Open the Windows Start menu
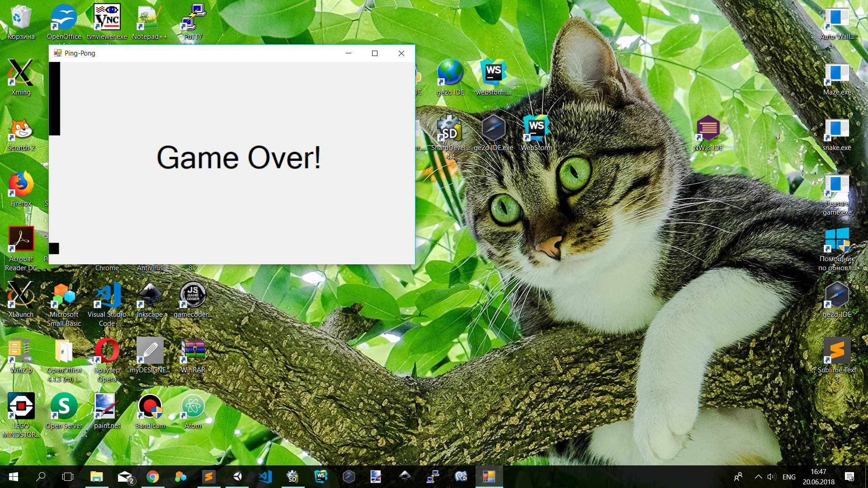 [14, 477]
